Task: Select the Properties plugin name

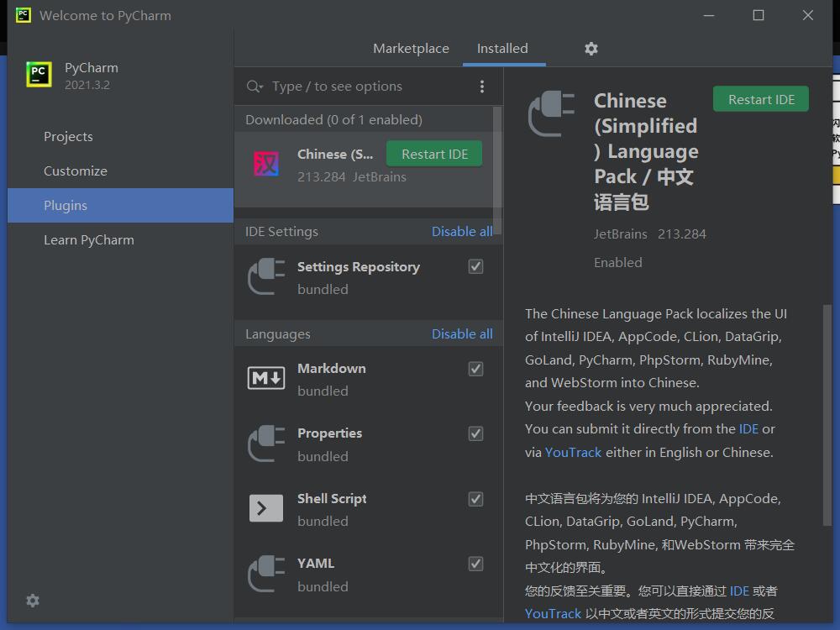Action: [329, 433]
